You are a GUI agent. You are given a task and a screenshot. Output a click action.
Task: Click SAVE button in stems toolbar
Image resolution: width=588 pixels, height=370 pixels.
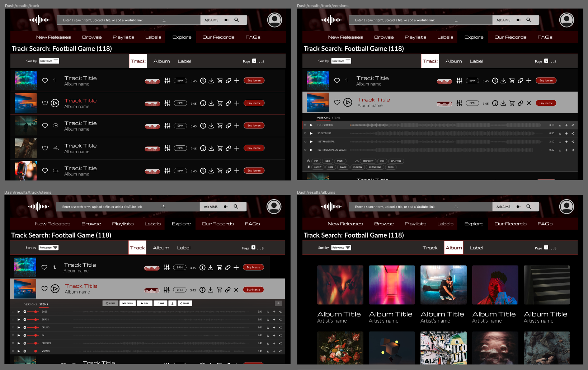pos(160,303)
